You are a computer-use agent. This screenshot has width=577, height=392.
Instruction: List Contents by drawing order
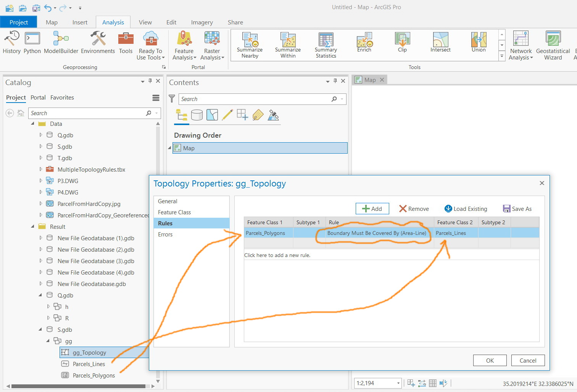coord(182,115)
